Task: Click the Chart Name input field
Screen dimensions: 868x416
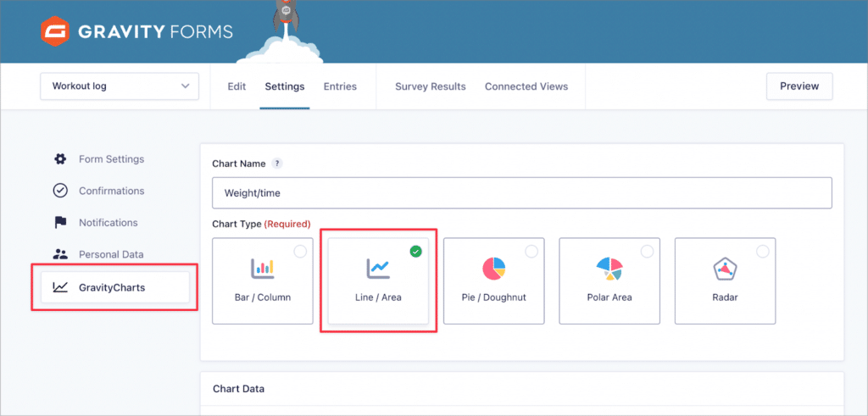Action: [x=522, y=193]
